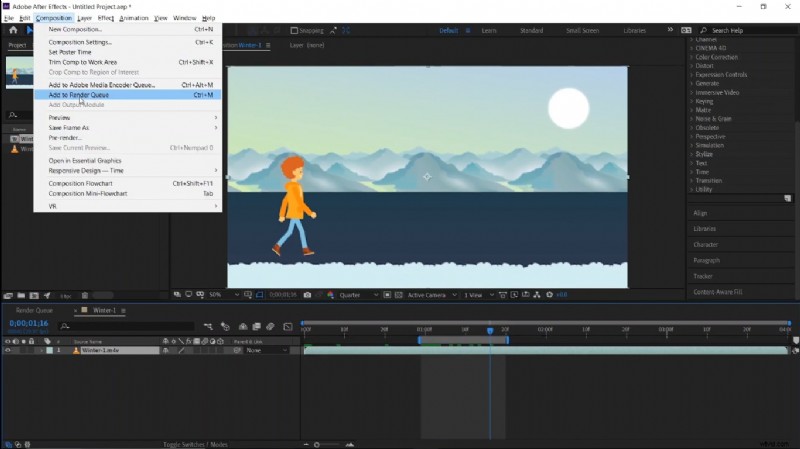
Task: Open the parent None dropdown for layer 1
Action: pos(266,351)
